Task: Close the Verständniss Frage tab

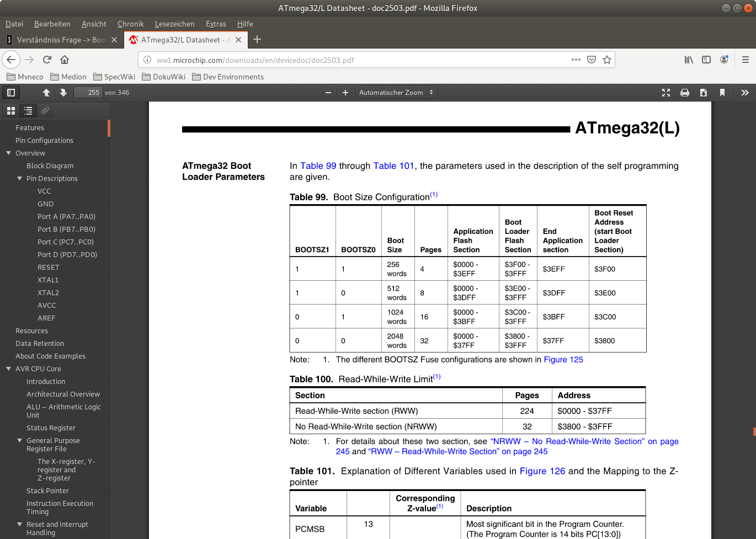Action: click(x=114, y=40)
